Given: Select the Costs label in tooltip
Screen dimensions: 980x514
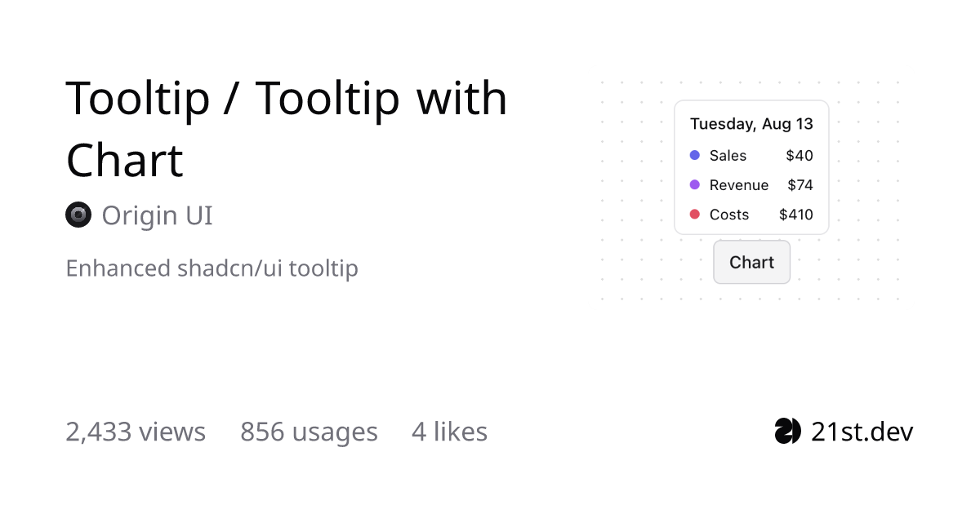Looking at the screenshot, I should click(729, 215).
